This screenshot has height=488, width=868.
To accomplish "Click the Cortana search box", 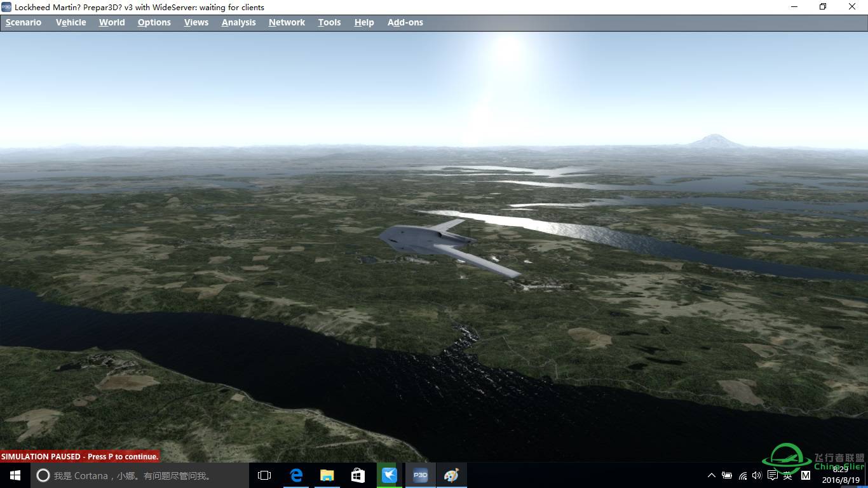I will [x=140, y=475].
